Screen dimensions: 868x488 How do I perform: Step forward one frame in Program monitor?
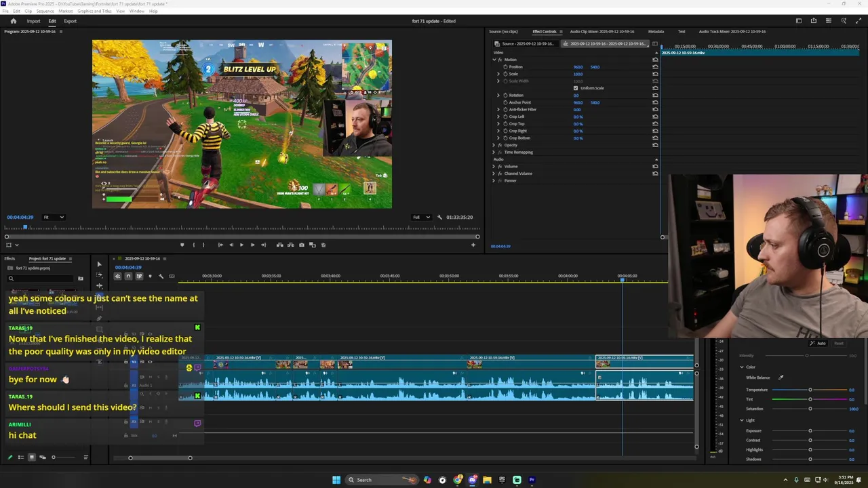(x=252, y=245)
